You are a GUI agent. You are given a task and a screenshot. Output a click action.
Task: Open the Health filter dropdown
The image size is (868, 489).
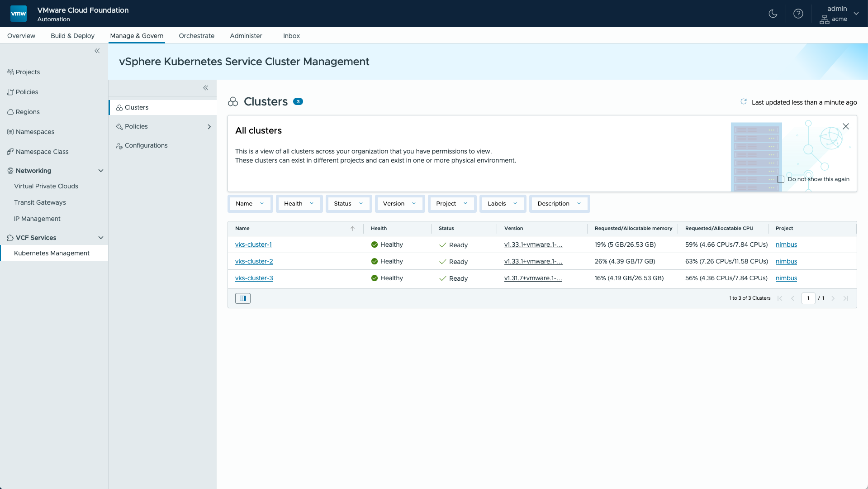299,204
